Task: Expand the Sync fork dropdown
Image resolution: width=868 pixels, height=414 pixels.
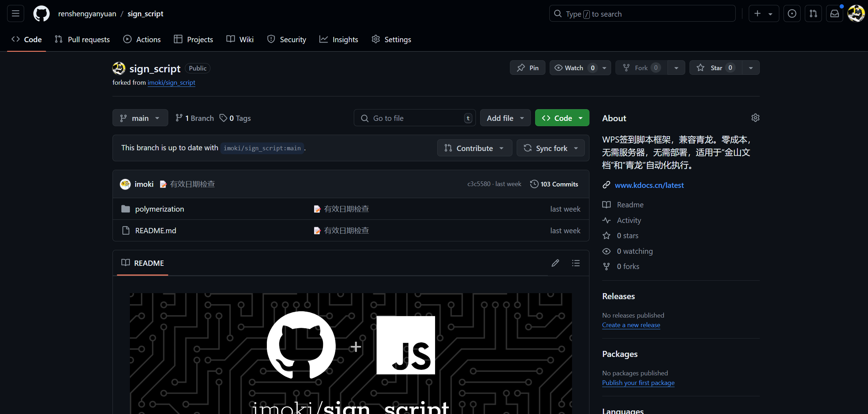Action: 550,148
